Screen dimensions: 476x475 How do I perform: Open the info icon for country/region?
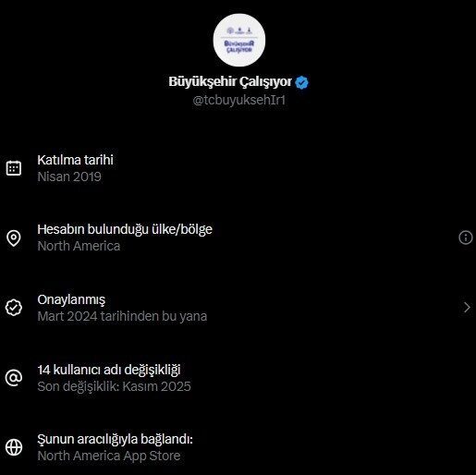(x=466, y=237)
